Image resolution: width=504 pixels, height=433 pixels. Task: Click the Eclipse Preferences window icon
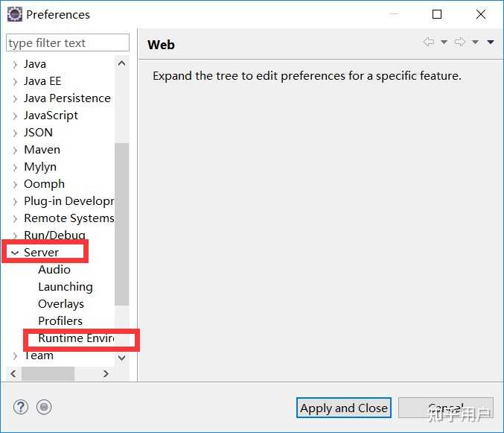click(x=15, y=14)
